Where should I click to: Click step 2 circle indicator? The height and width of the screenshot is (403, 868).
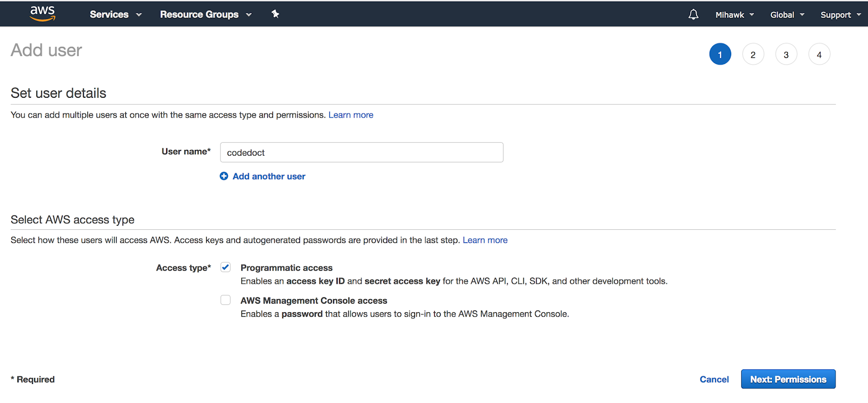pos(753,54)
